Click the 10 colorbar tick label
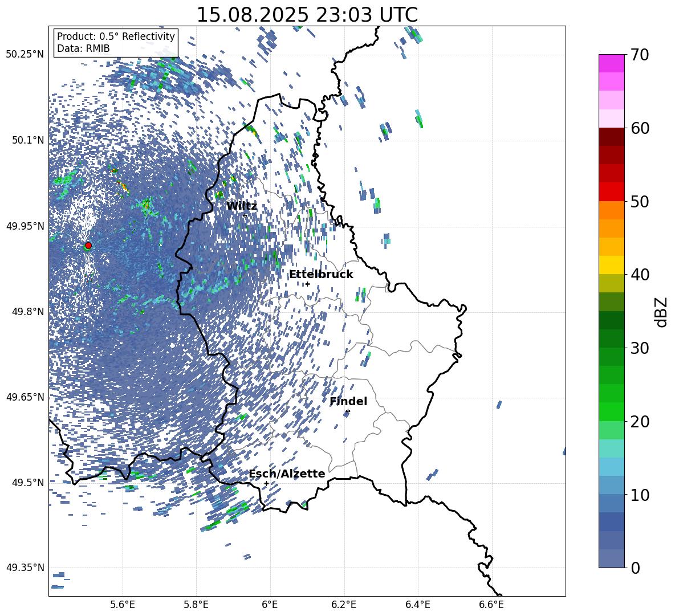Image resolution: width=675 pixels, height=616 pixels. coord(640,495)
